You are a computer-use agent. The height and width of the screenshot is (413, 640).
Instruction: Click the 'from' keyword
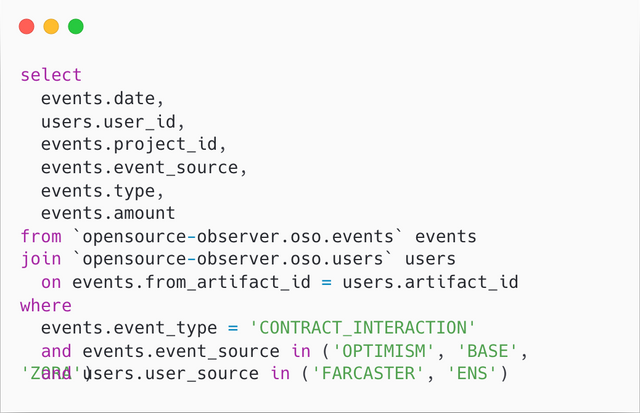point(41,236)
